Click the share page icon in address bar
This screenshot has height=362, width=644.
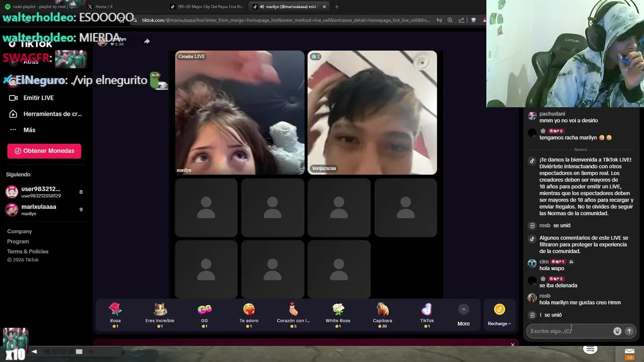coord(461,20)
